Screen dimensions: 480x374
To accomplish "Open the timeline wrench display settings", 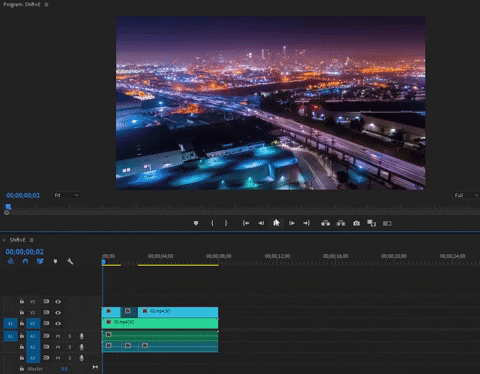I will [70, 261].
